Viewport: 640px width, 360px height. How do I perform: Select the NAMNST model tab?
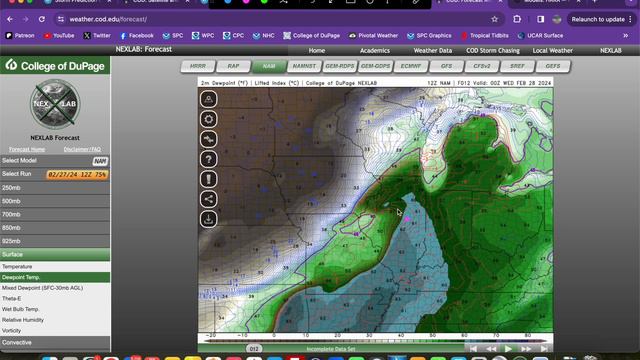coord(304,66)
